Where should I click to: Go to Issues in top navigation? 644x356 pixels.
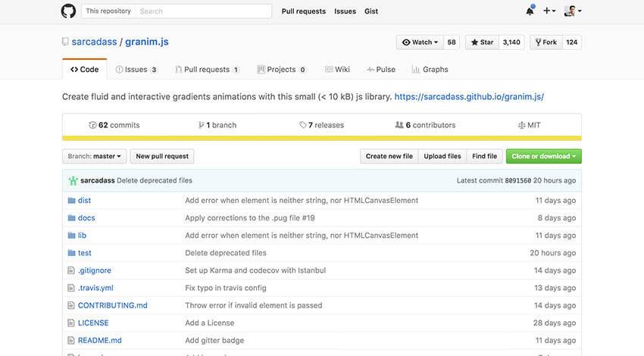coord(345,11)
